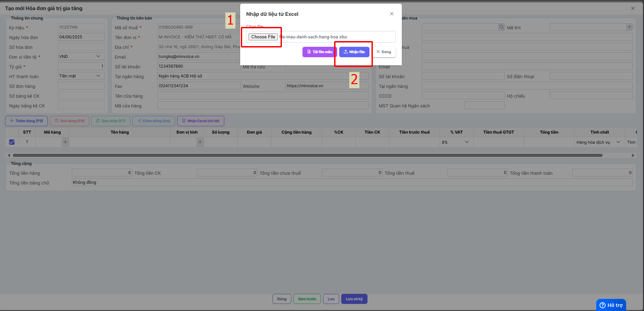Click the Tổng tiền hàng field
Screen dimensions: 644x311
tap(102, 172)
